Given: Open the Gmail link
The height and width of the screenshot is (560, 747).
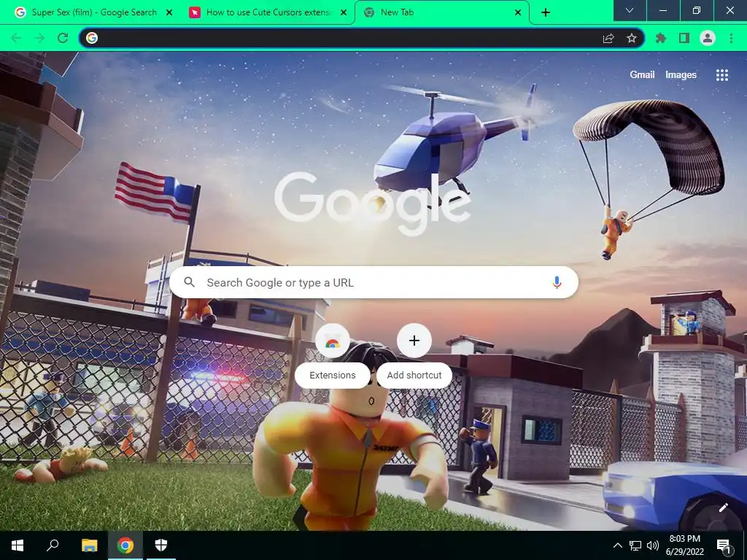Looking at the screenshot, I should point(642,75).
